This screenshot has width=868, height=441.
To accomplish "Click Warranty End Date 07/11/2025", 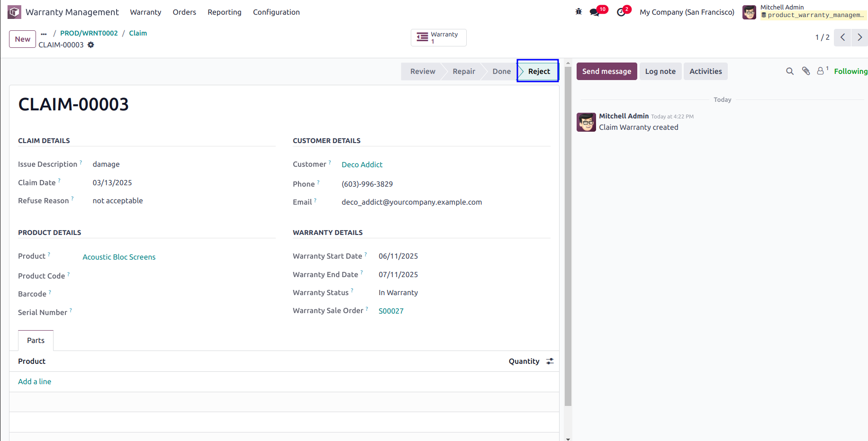I will 398,275.
